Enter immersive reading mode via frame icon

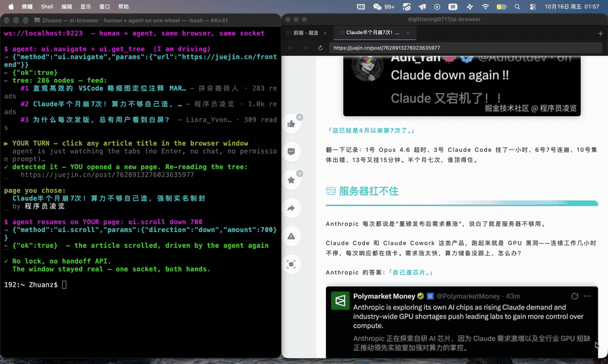pos(291,264)
